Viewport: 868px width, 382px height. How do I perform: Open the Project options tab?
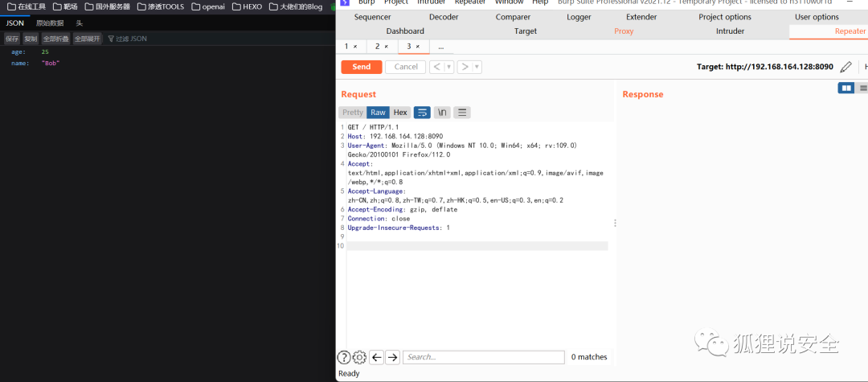tap(725, 17)
